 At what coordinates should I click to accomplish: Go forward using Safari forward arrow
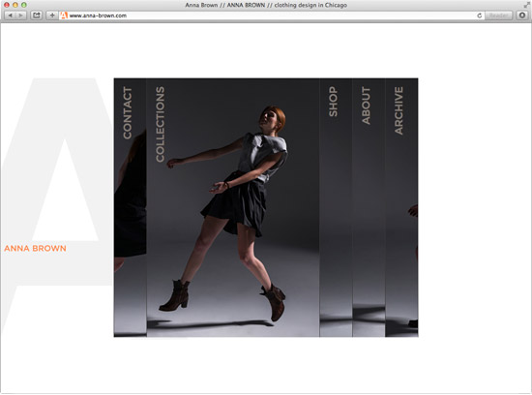point(20,15)
